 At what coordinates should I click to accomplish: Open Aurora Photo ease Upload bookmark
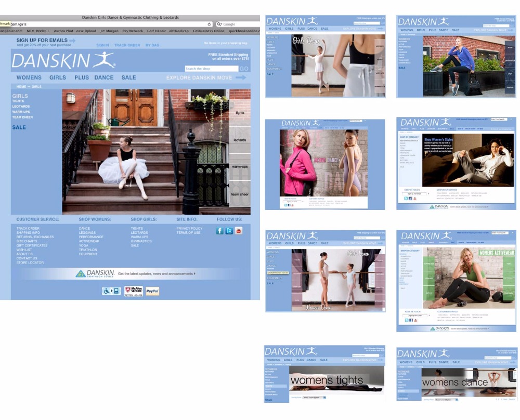[x=74, y=31]
